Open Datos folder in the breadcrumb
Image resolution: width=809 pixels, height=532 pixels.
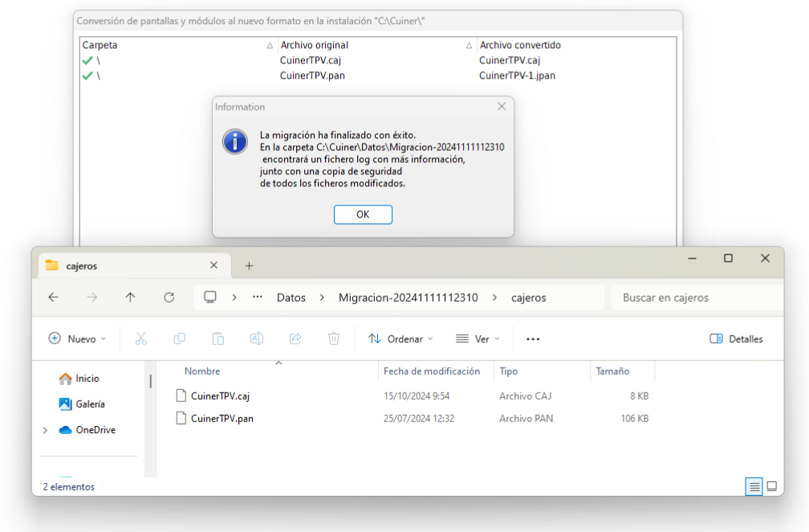pos(291,298)
